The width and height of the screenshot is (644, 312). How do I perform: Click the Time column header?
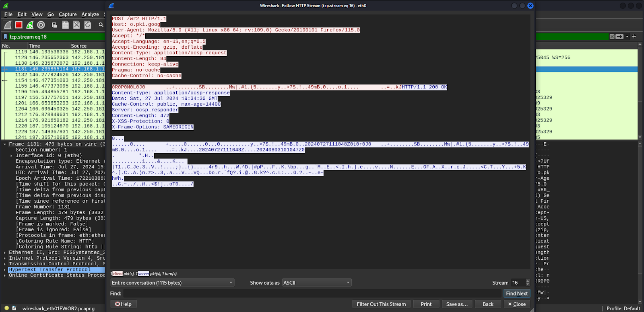(49, 46)
